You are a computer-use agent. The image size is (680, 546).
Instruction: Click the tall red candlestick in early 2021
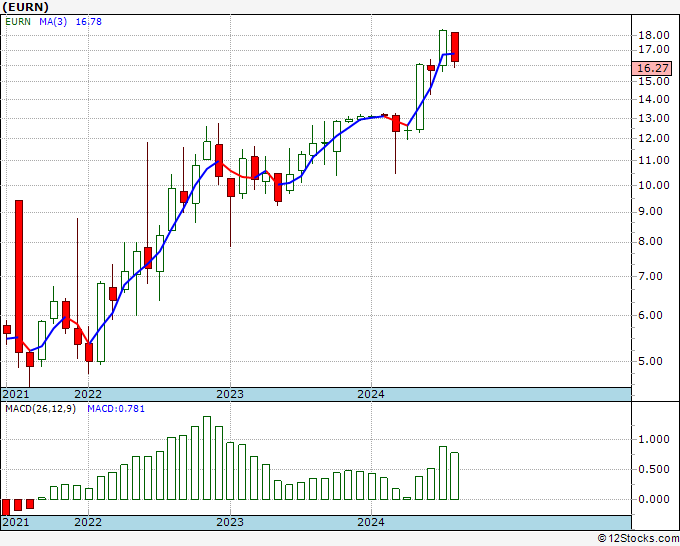19,276
